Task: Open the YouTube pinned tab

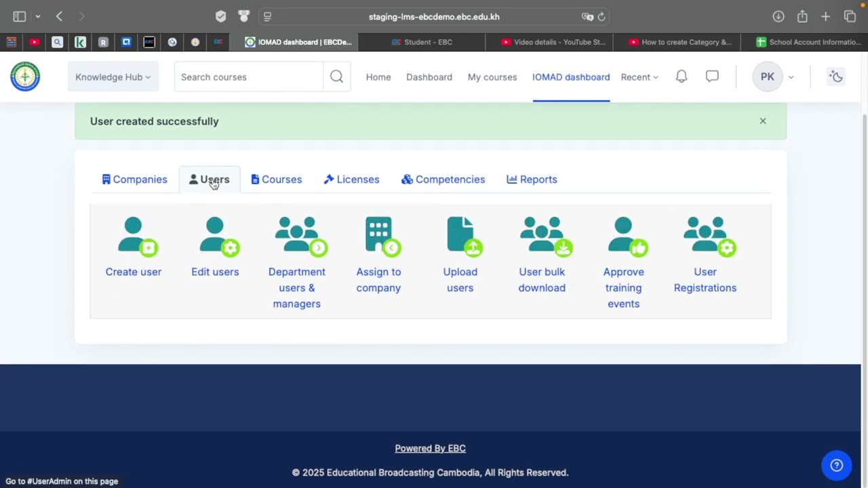Action: click(x=34, y=42)
